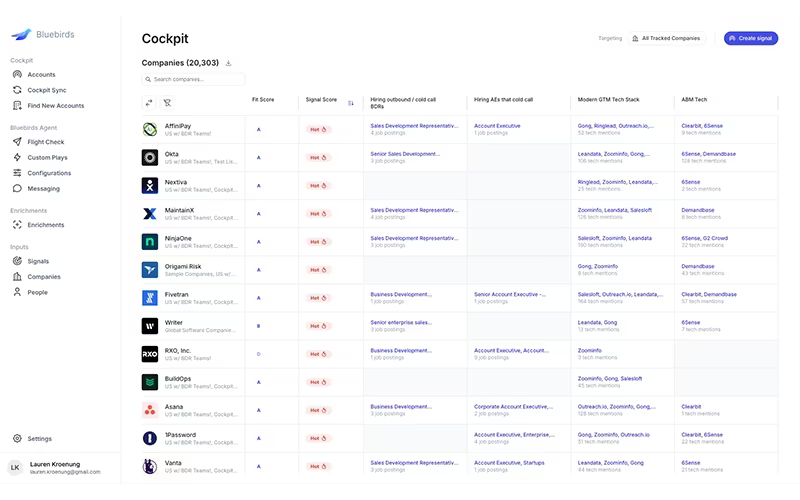Open Accounts in the sidebar
This screenshot has height=500, width=800.
tap(41, 74)
